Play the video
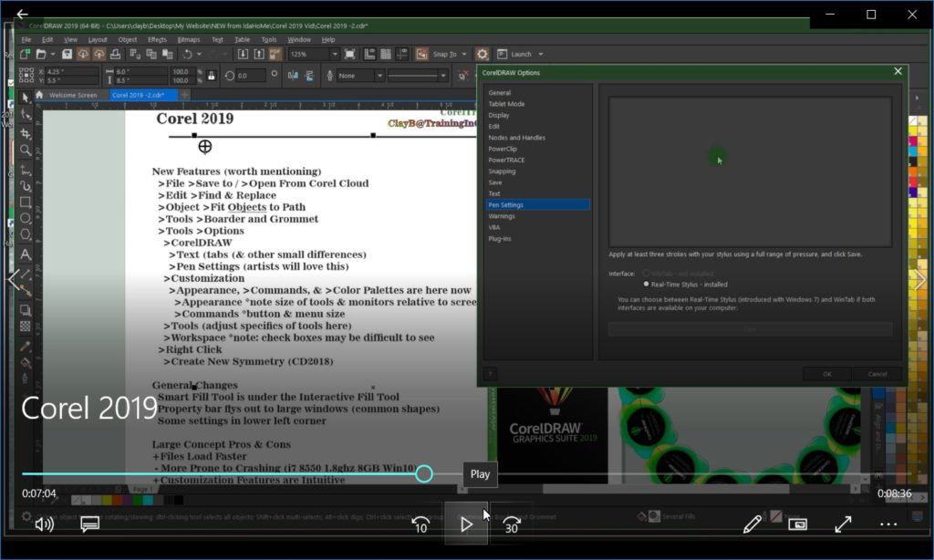This screenshot has width=934, height=560. tap(466, 524)
